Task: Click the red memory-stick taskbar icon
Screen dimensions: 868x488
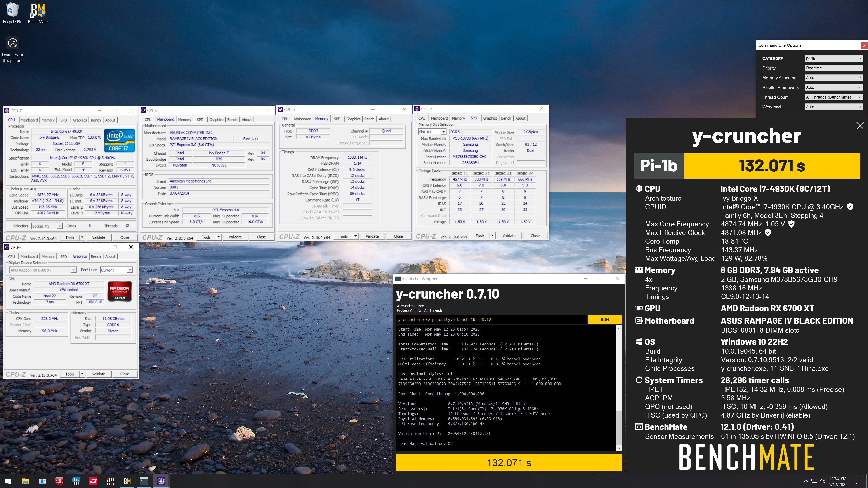Action: click(59, 481)
